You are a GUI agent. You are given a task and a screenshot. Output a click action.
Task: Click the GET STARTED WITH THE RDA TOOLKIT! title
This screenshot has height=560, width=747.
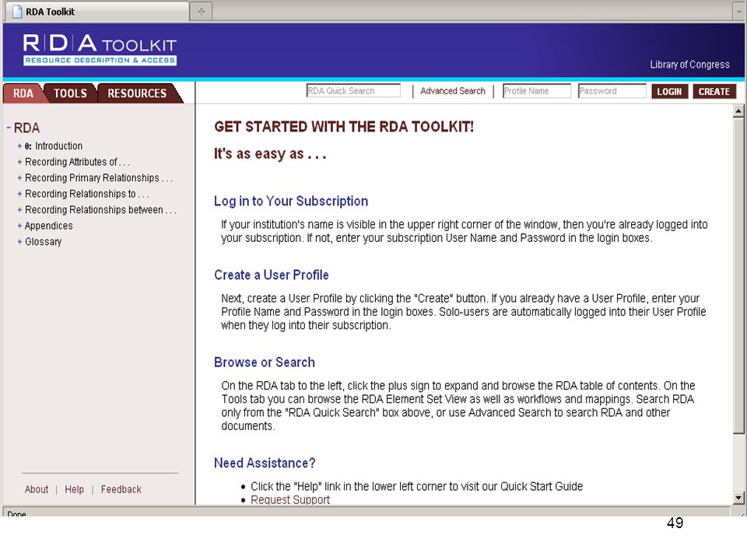[x=344, y=127]
